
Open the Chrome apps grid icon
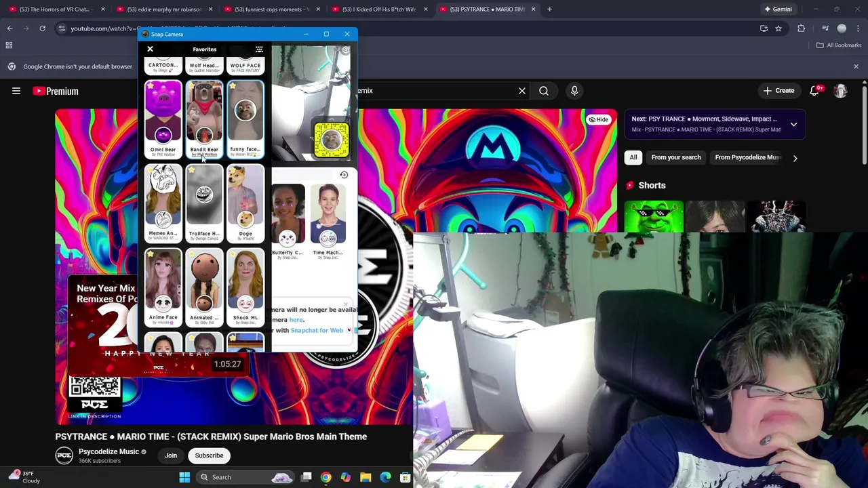pos(9,45)
